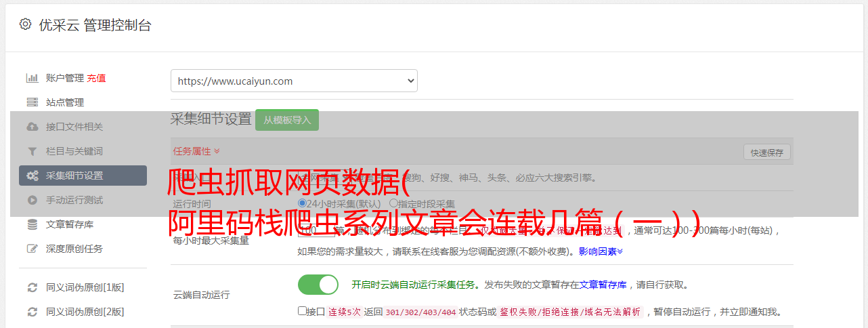868x328 pixels.
Task: Click the gears icon for 采集细节设置
Action: point(32,176)
